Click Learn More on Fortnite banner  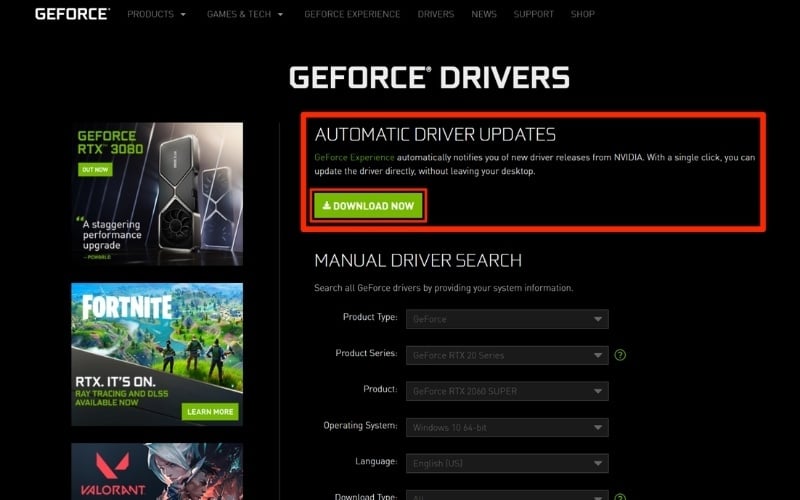[x=210, y=412]
